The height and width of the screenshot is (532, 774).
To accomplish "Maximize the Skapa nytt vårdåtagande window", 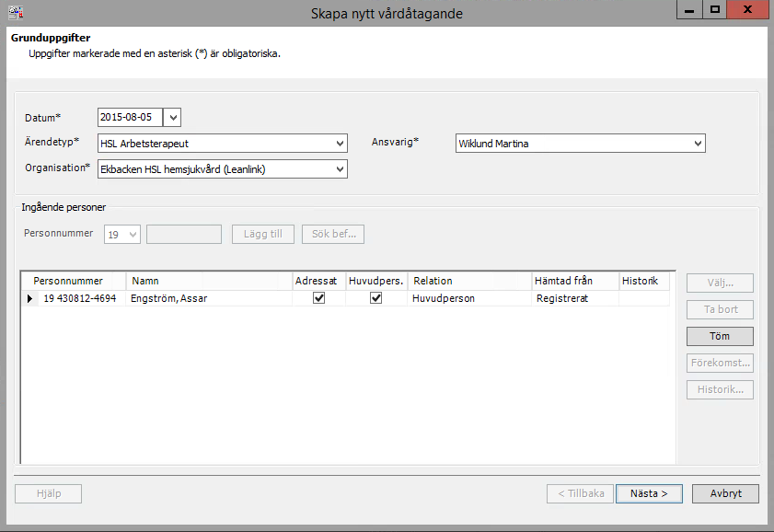I will tap(715, 9).
